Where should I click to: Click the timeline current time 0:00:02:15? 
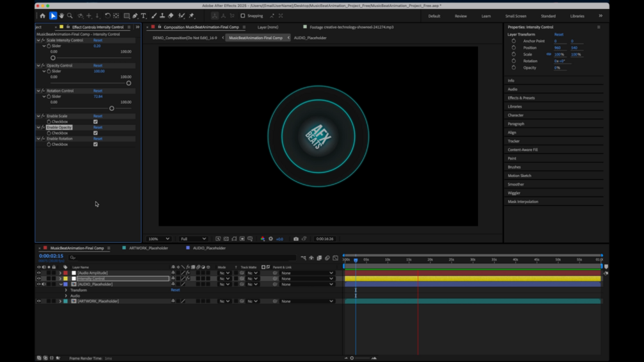coord(51,256)
